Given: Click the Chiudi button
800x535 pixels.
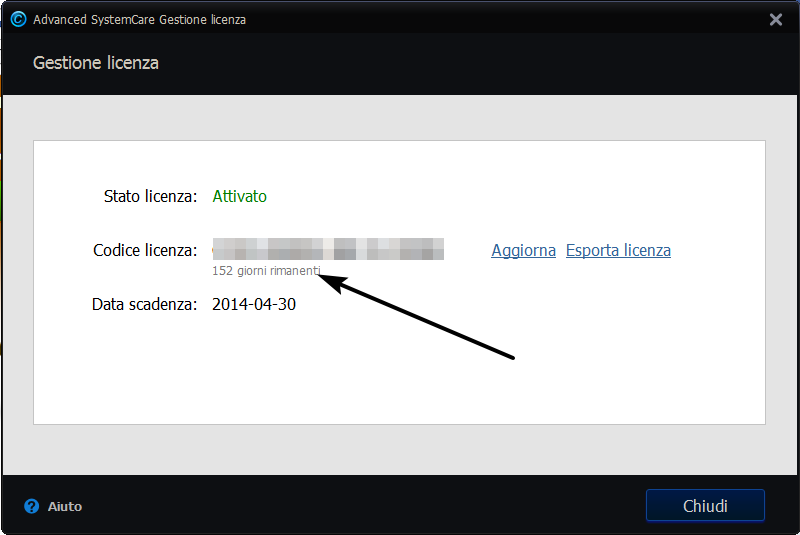Looking at the screenshot, I should pyautogui.click(x=705, y=505).
